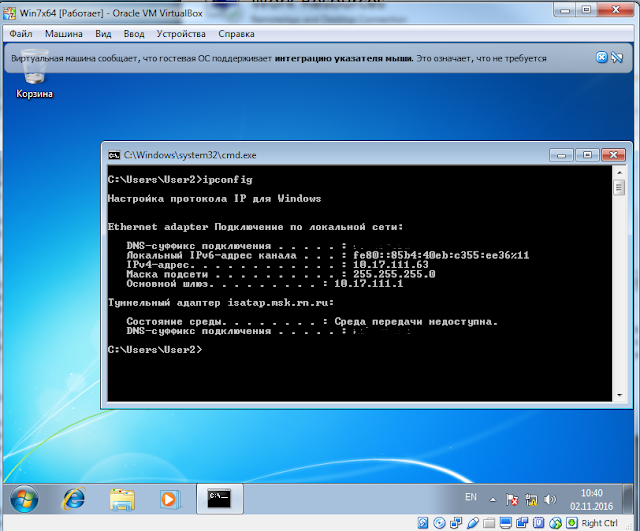Viewport: 640px width, 531px height.
Task: Click the VirtualBox window title icon
Action: pyautogui.click(x=9, y=13)
